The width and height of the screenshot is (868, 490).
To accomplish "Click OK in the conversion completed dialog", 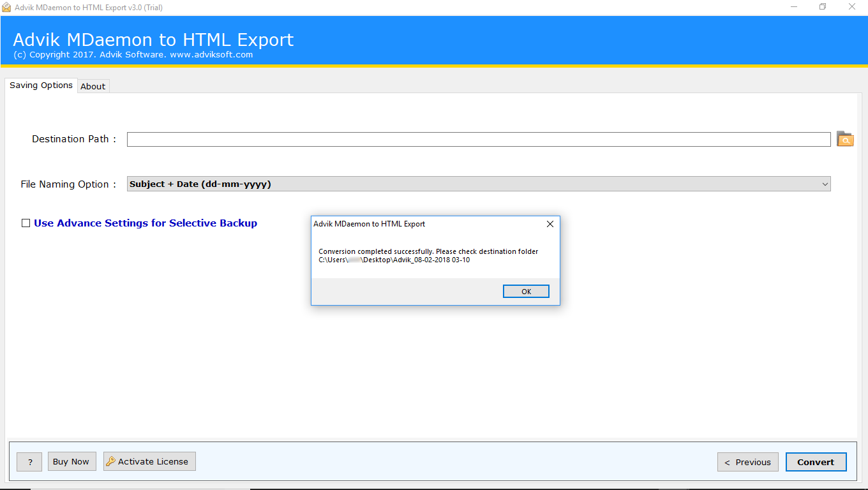I will [x=526, y=291].
